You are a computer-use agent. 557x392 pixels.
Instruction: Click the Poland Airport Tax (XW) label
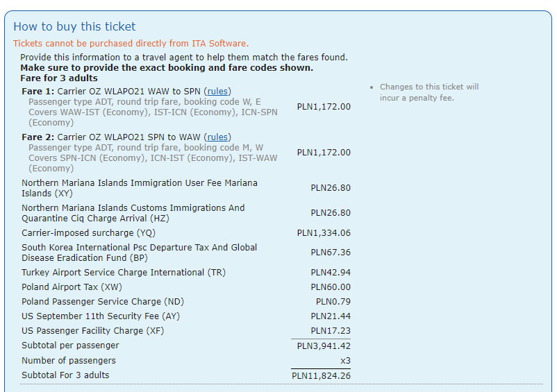(72, 287)
